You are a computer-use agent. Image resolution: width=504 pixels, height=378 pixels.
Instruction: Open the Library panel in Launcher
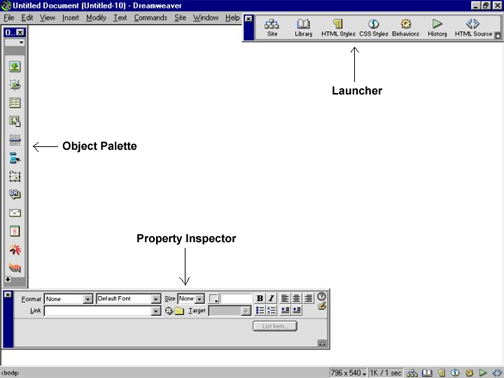tap(303, 28)
